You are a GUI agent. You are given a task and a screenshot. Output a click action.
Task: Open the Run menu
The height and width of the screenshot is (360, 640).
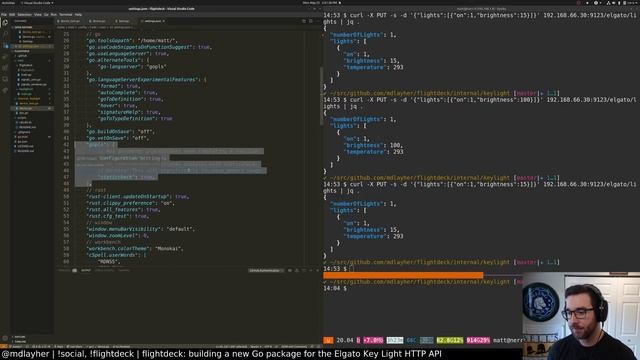pyautogui.click(x=53, y=14)
